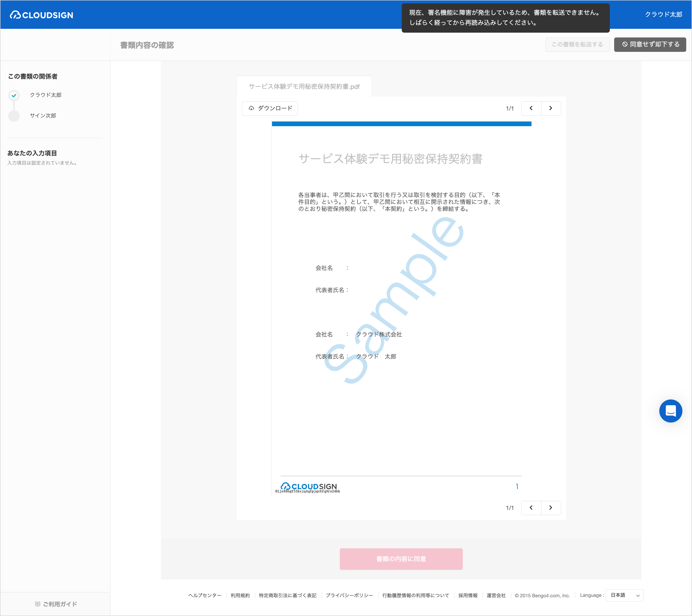Click empty status circle for サイン次郎
This screenshot has width=692, height=616.
[x=14, y=116]
